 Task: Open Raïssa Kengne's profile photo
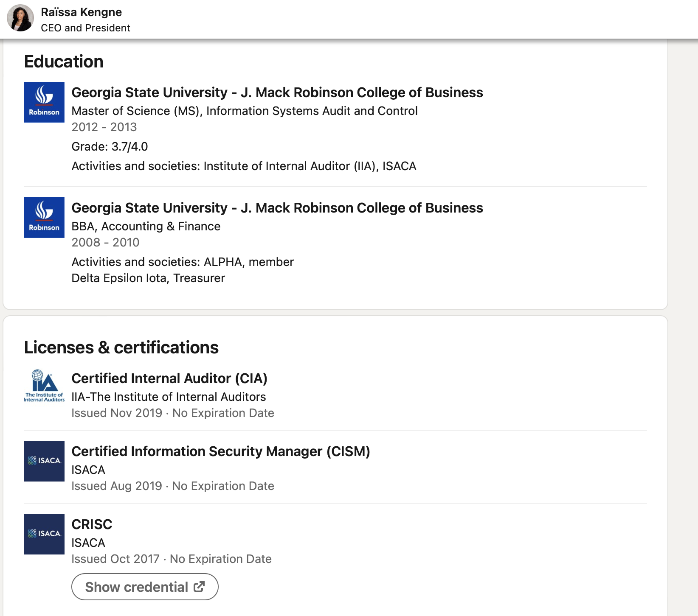click(20, 18)
